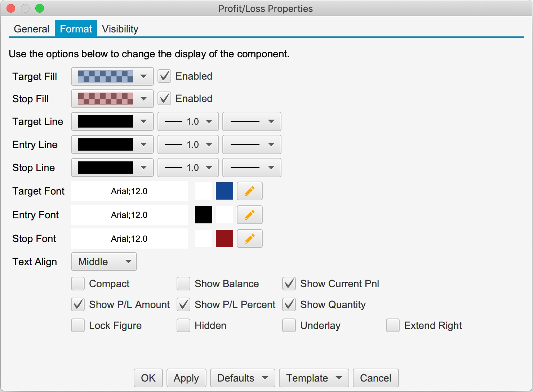Edit Stop Font with the pencil icon
533x392 pixels.
coord(249,239)
